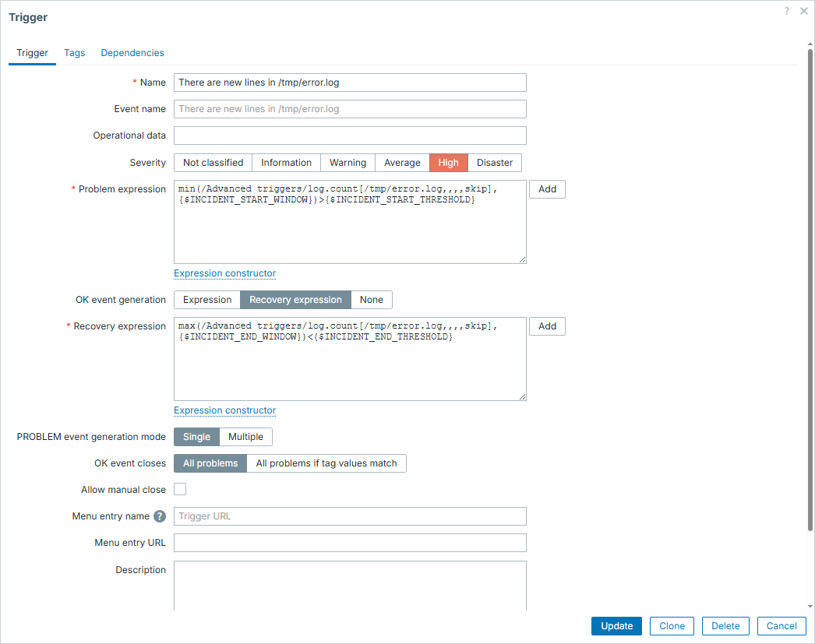Click the help question mark icon in dialog header

click(787, 11)
